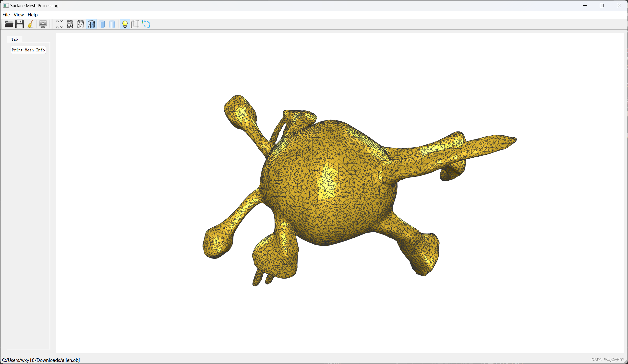628x364 pixels.
Task: Clear the scene with the broom tool
Action: [x=30, y=24]
